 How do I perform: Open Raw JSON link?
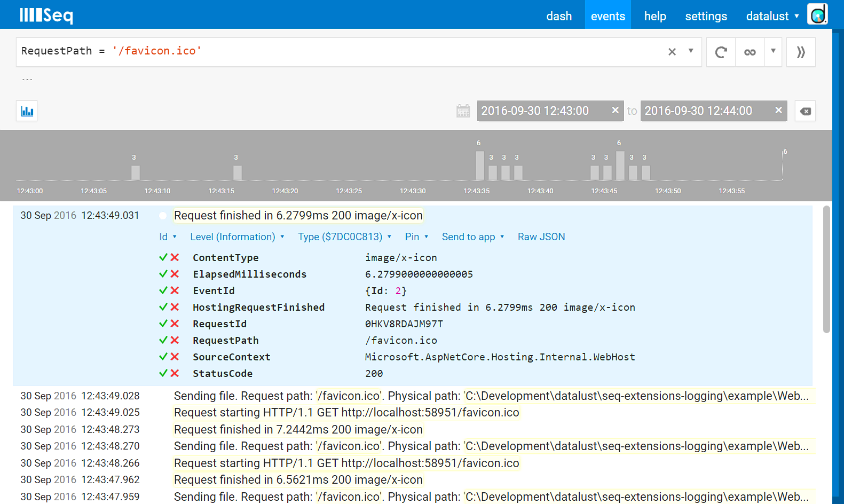[541, 237]
